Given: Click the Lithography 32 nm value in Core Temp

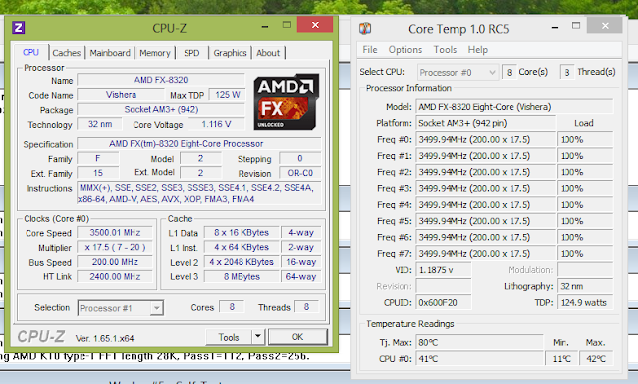Looking at the screenshot, I should coord(585,286).
